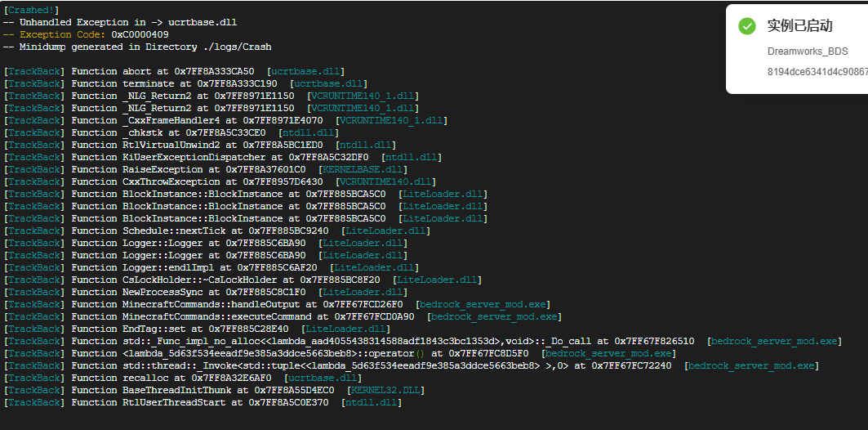Click the Function abort ucrtbase.dll traceback line
Screen dimensions: 868x430
(x=174, y=71)
